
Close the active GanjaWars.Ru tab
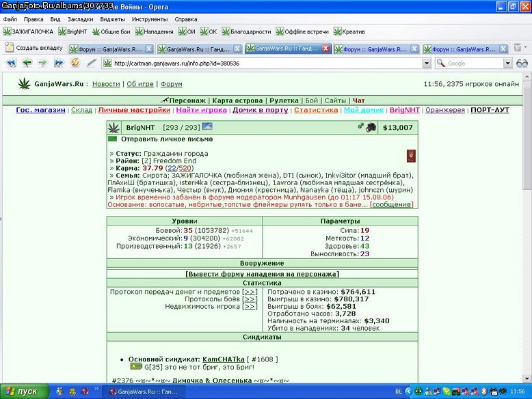coord(325,49)
